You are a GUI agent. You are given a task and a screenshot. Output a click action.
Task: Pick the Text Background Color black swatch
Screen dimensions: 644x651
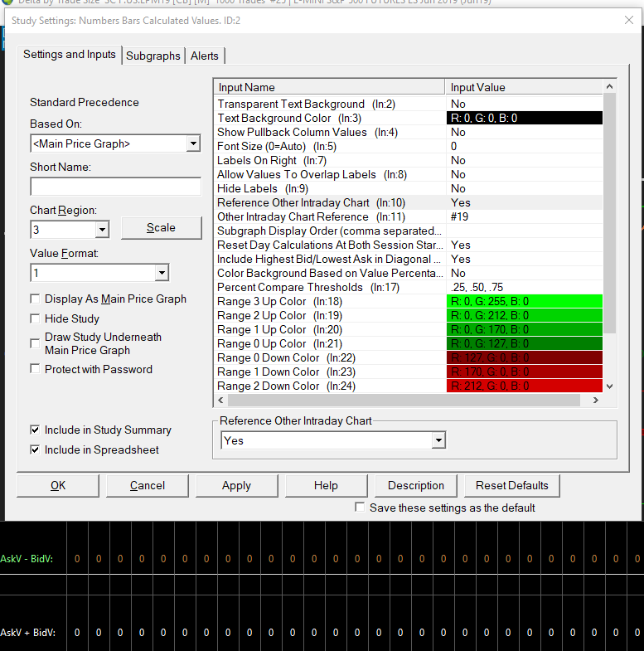tap(524, 118)
